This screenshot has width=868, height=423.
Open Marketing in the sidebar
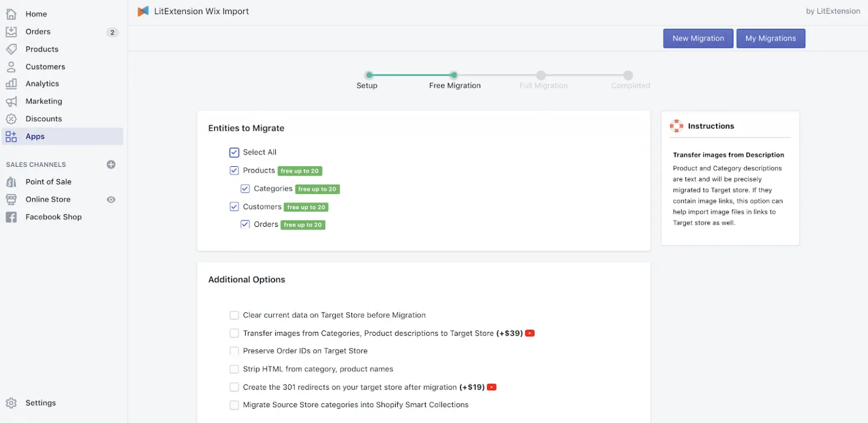44,101
